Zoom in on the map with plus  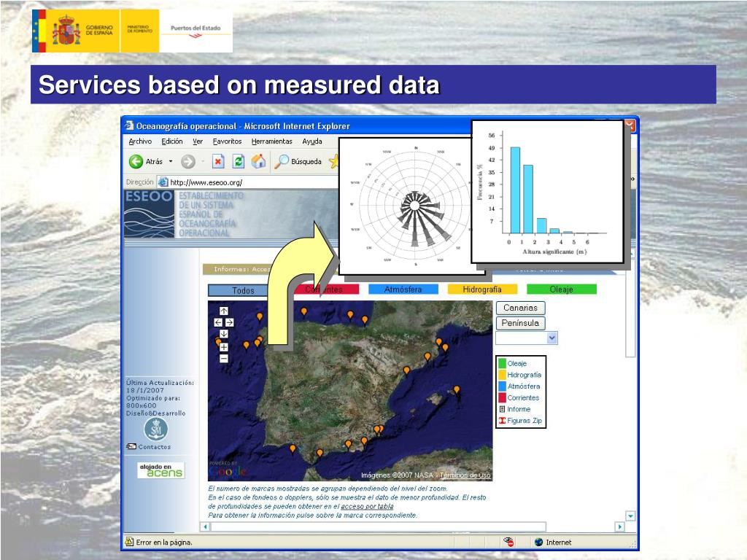(x=224, y=347)
